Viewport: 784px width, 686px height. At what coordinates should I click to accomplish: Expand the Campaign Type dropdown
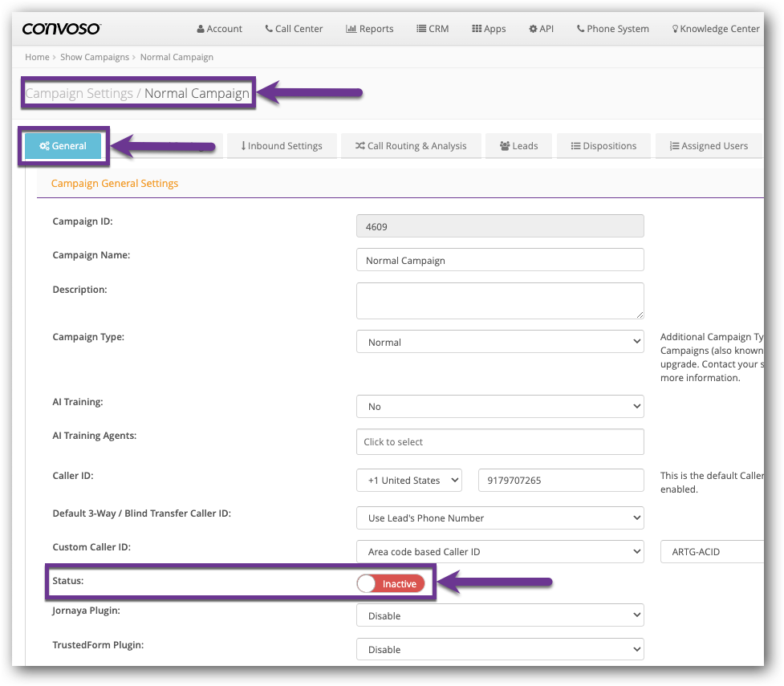pos(499,342)
